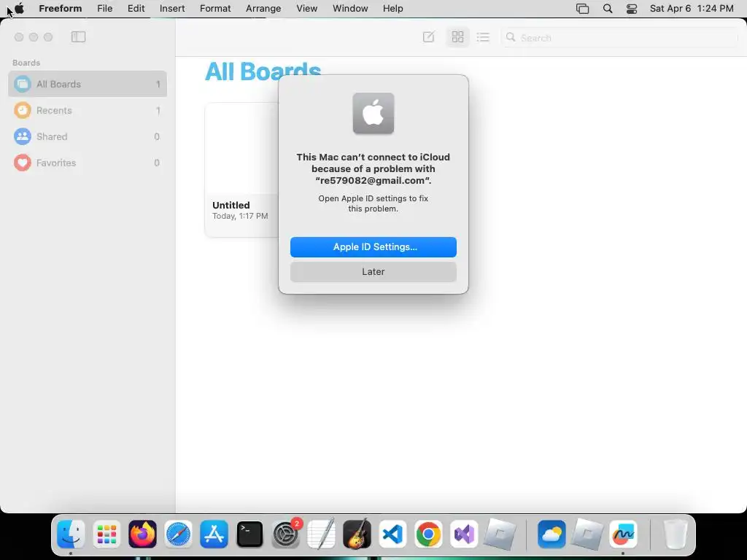The width and height of the screenshot is (747, 560).
Task: Open the Help menu
Action: [x=392, y=9]
